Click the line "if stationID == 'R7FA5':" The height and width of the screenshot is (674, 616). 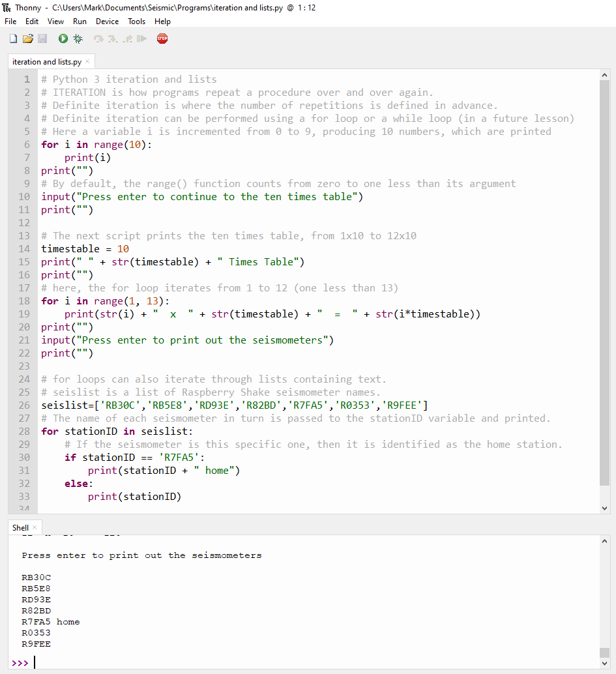134,458
